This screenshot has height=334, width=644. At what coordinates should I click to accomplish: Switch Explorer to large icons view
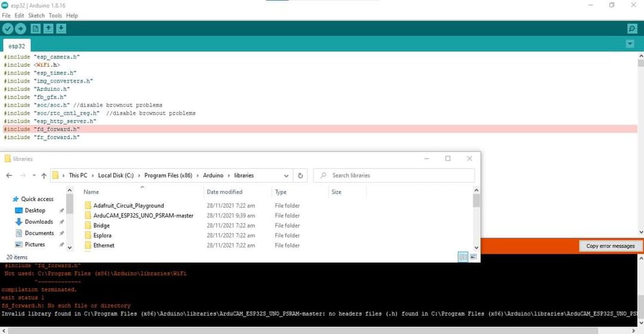(474, 257)
